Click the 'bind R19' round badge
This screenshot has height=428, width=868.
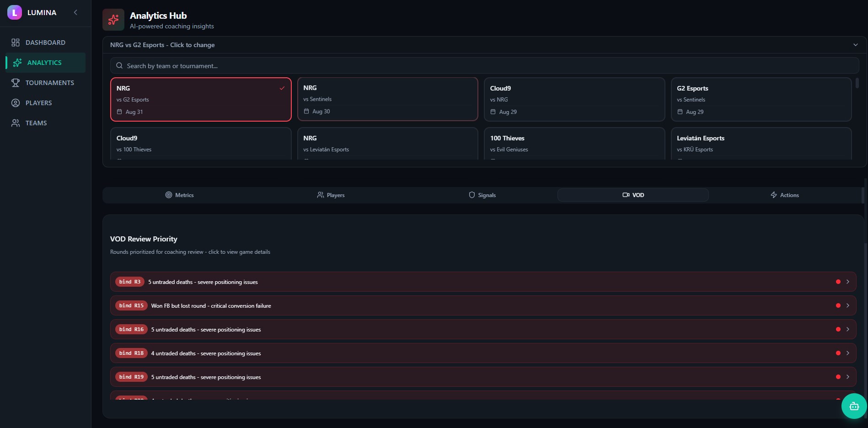[x=131, y=377]
